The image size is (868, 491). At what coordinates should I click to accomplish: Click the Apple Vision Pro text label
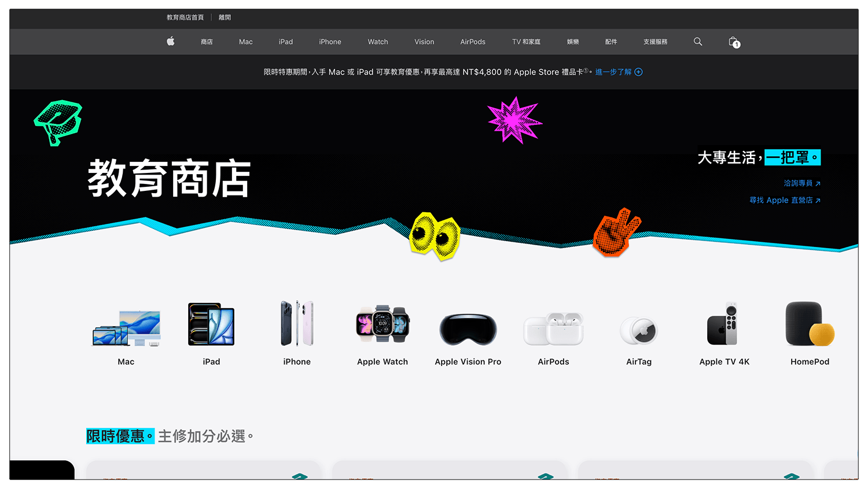[x=468, y=361]
